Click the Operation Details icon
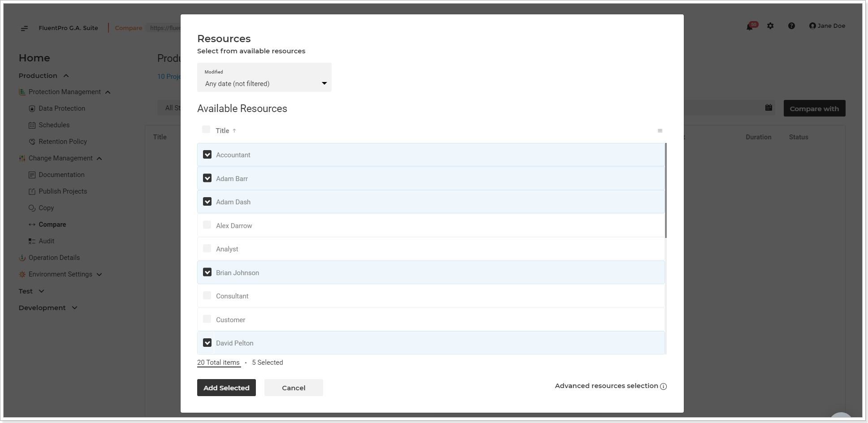 tap(22, 258)
